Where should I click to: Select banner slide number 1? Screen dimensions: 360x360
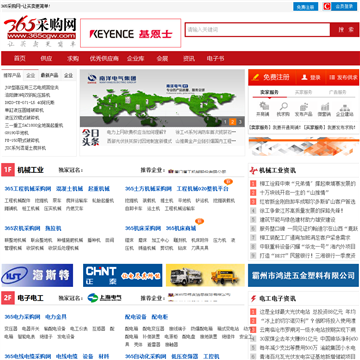(225, 122)
